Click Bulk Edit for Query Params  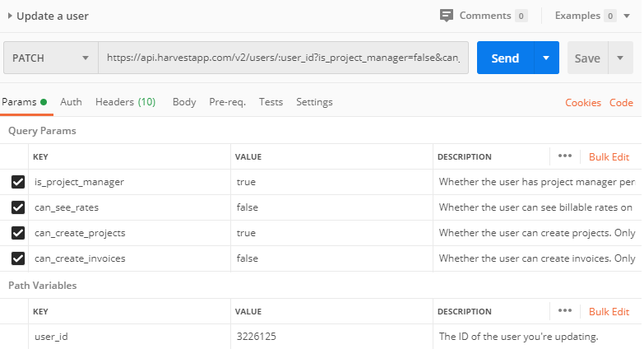point(609,157)
